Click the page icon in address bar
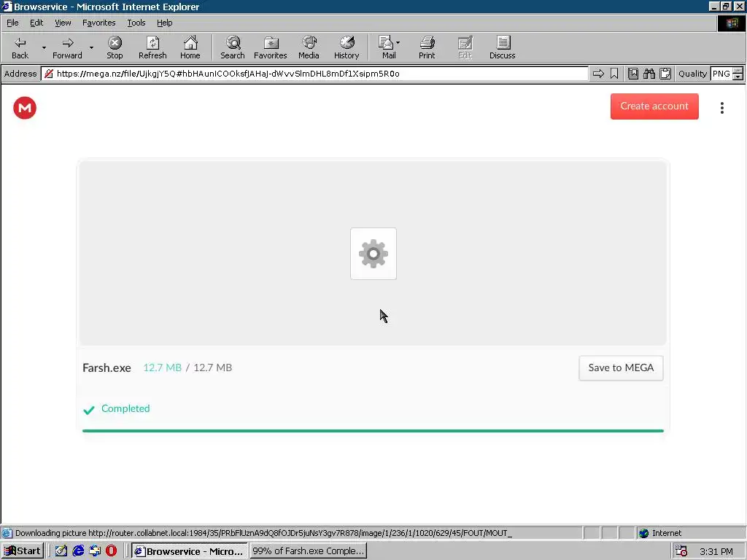Image resolution: width=747 pixels, height=560 pixels. pos(49,74)
